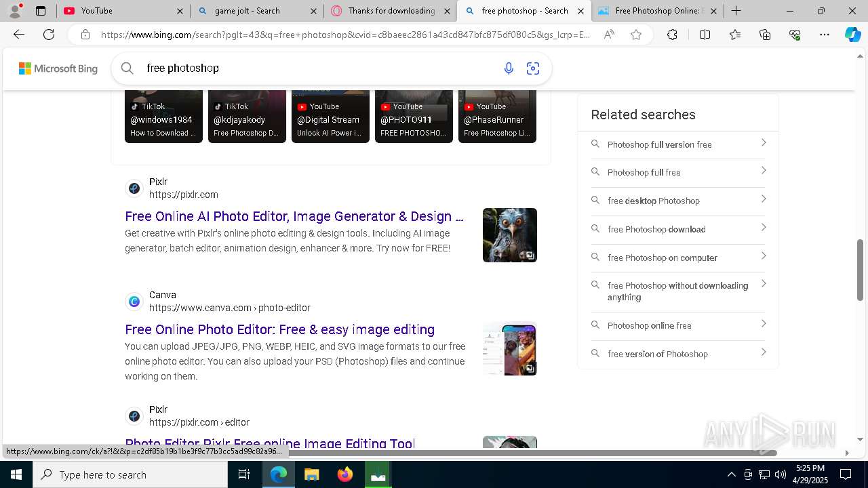This screenshot has height=488, width=868.
Task: Open Photoshop full version free search
Action: pos(678,144)
